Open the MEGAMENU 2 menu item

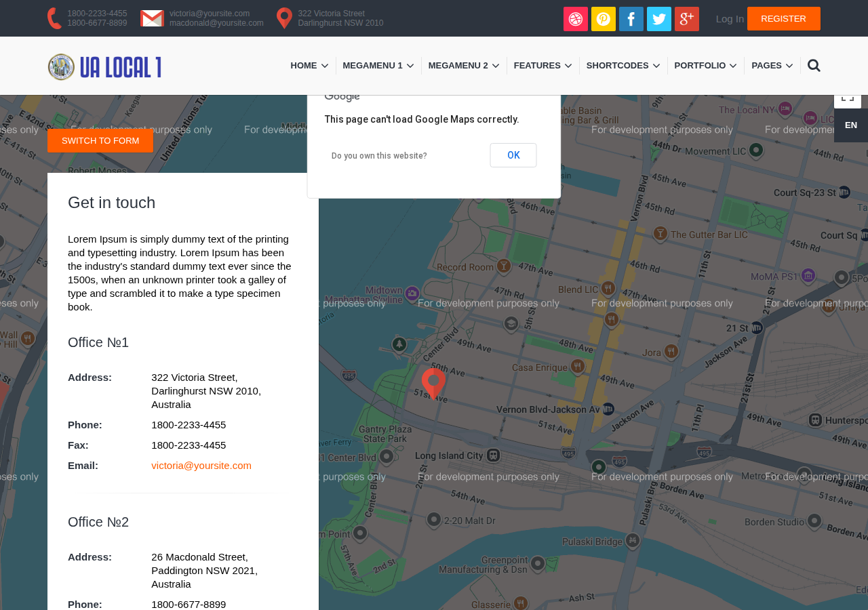tap(458, 66)
